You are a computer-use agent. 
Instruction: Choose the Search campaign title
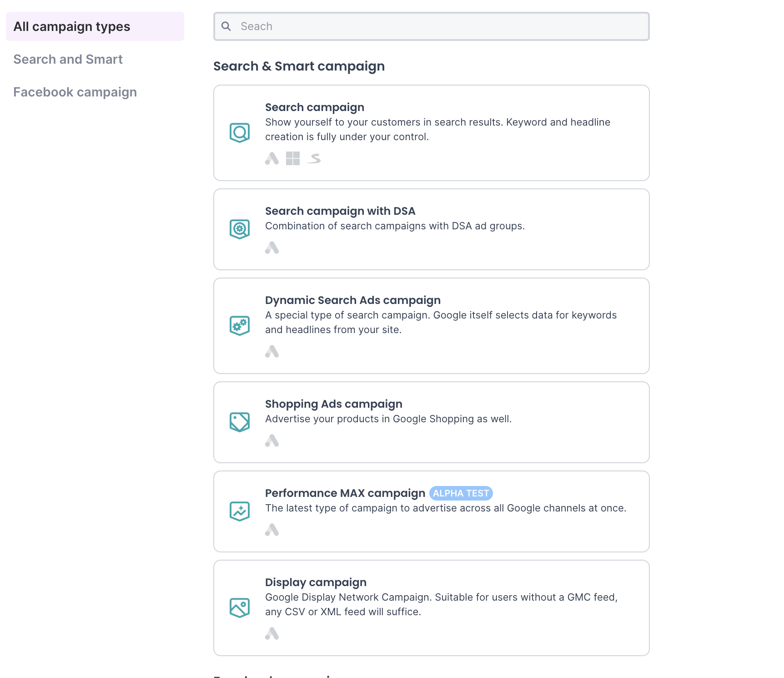(x=315, y=107)
